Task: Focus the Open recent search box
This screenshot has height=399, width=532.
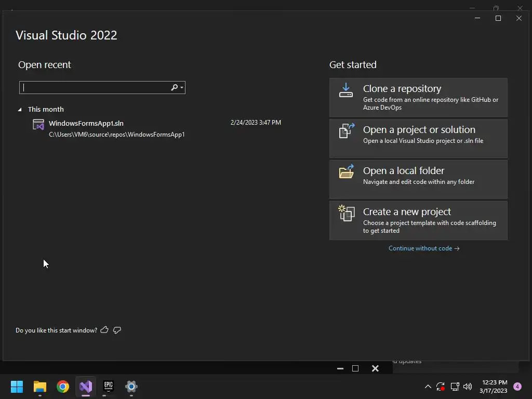Action: pos(102,87)
